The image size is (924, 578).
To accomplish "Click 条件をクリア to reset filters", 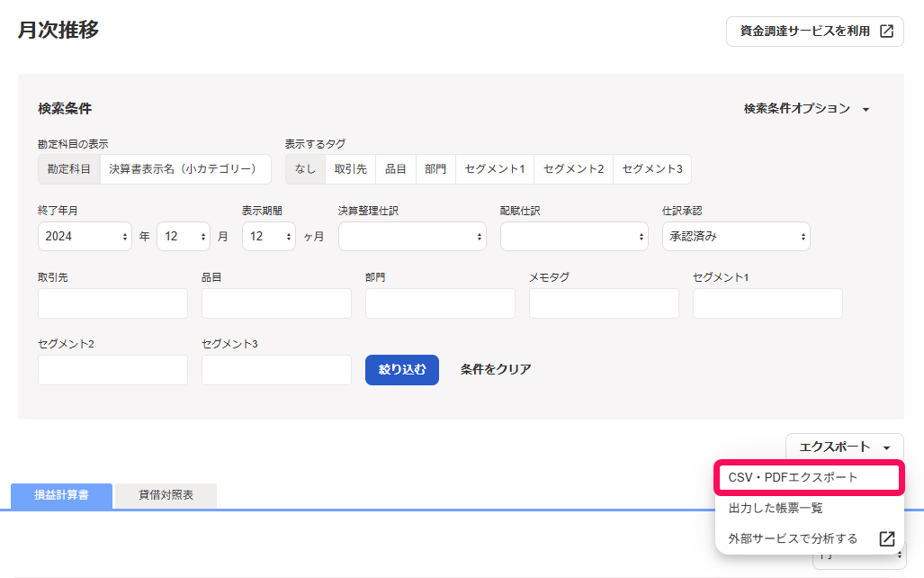I will [x=495, y=369].
